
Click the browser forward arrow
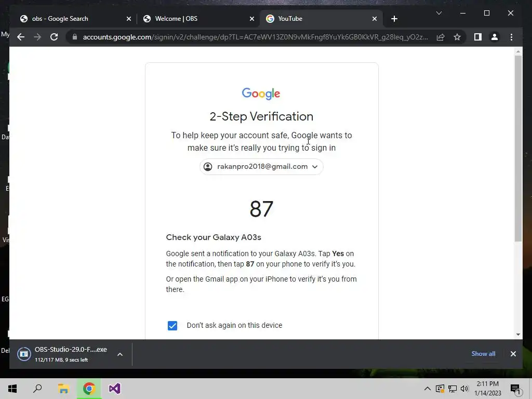pos(37,37)
